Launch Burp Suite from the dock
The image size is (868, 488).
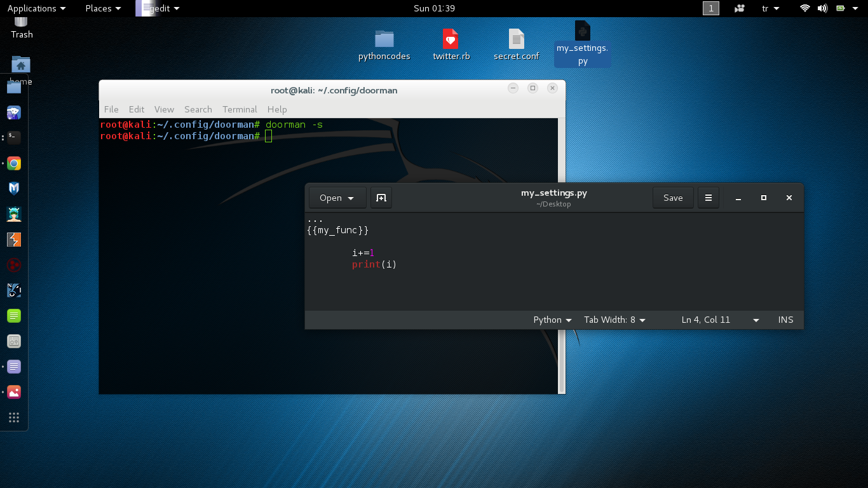(14, 240)
